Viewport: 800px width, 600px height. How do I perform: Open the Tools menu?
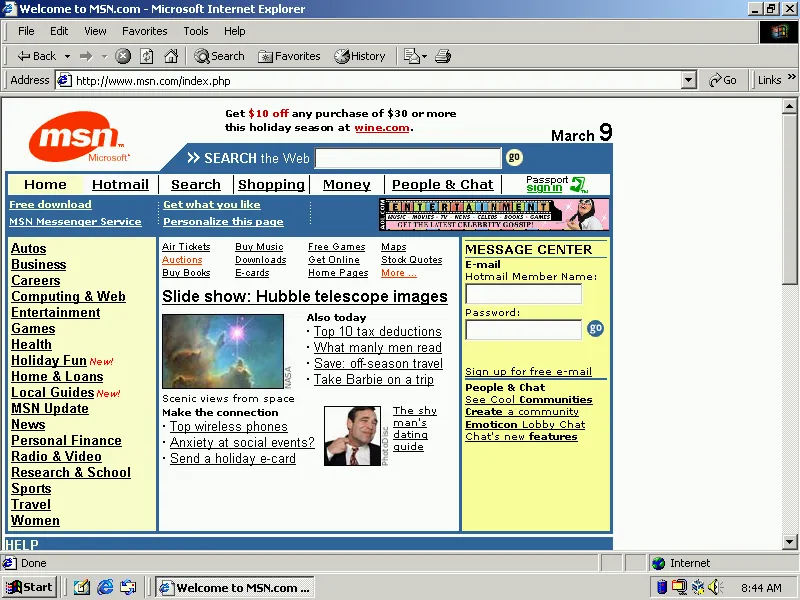(x=196, y=31)
